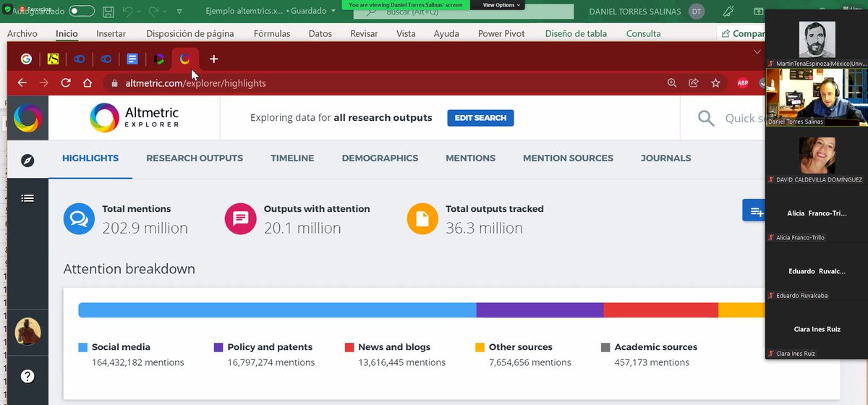Click the purple Policy and patents bar segment
The image size is (868, 405).
point(540,310)
